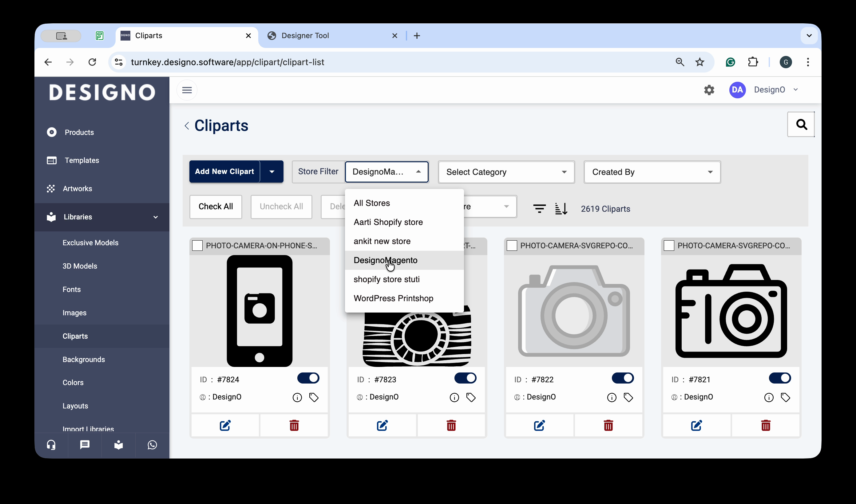Choose All Stores option in dropdown
856x504 pixels.
click(372, 203)
